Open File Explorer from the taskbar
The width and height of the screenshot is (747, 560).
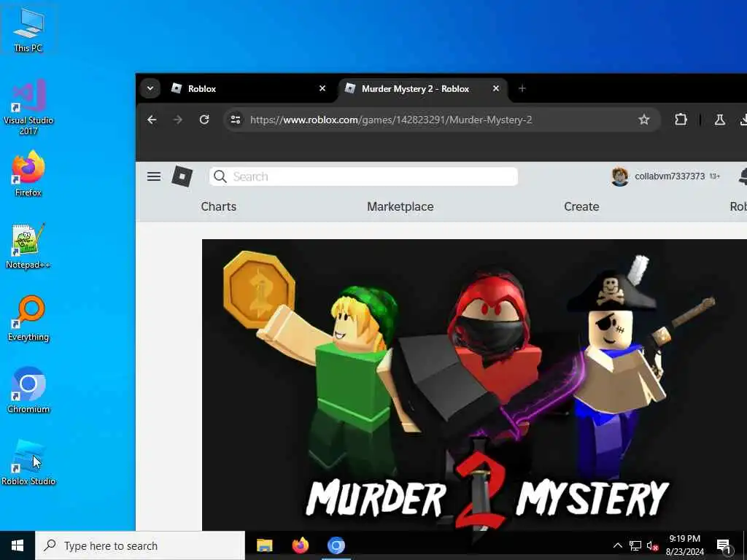pos(264,545)
